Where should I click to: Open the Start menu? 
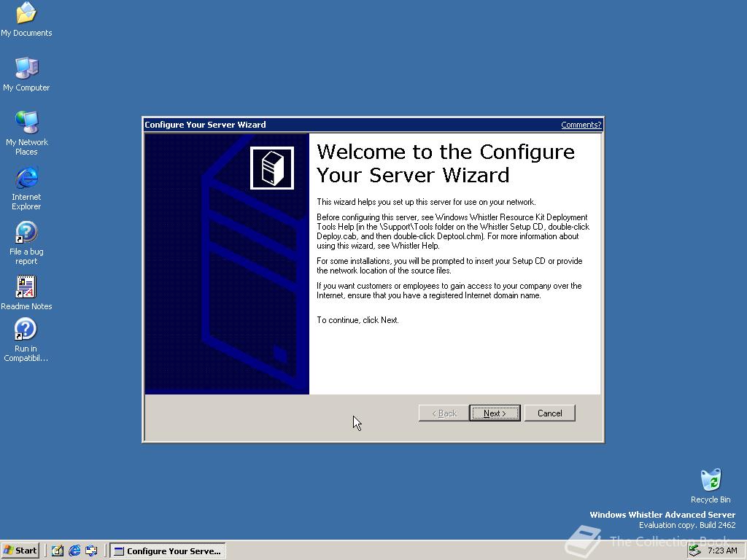pos(20,551)
